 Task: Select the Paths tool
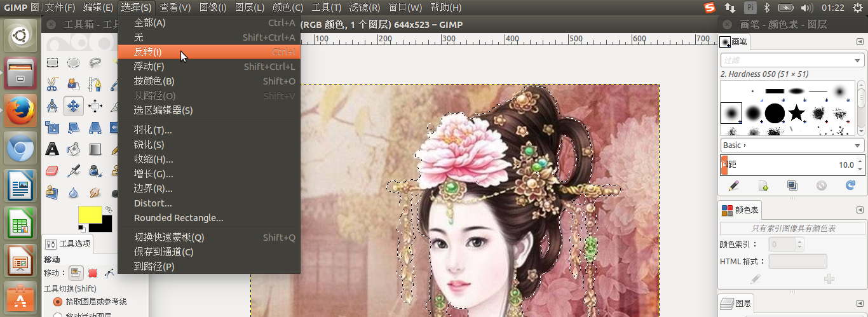[95, 84]
